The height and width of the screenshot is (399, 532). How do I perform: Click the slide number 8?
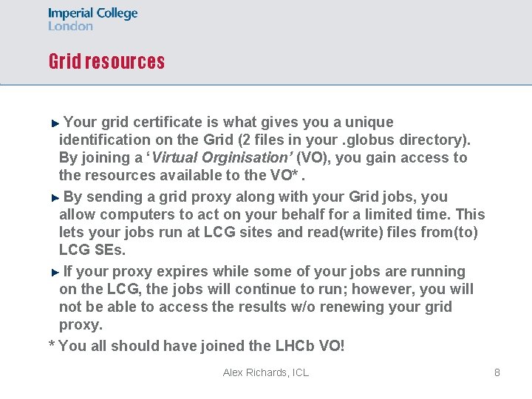(497, 372)
